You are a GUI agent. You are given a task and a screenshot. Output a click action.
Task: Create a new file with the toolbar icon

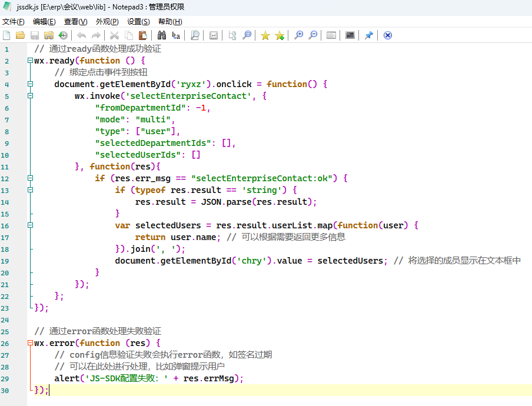(6, 35)
